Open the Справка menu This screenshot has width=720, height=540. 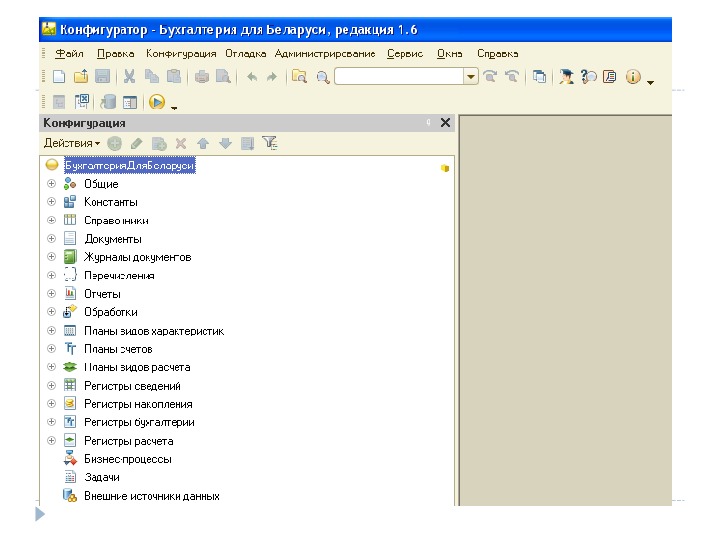(x=498, y=54)
